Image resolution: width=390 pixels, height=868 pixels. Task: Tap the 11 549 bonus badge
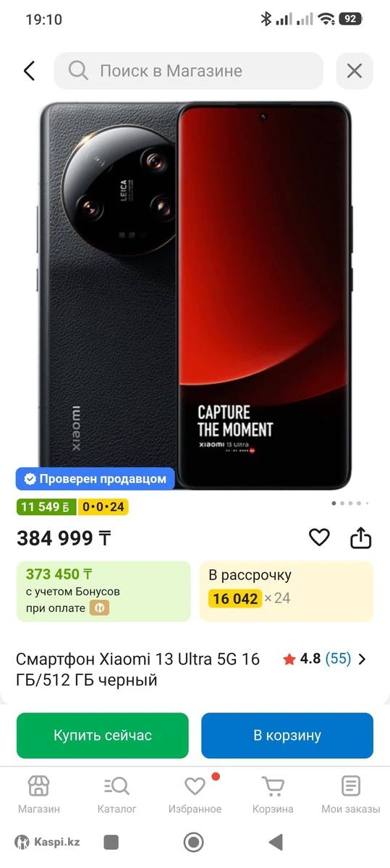pyautogui.click(x=46, y=507)
